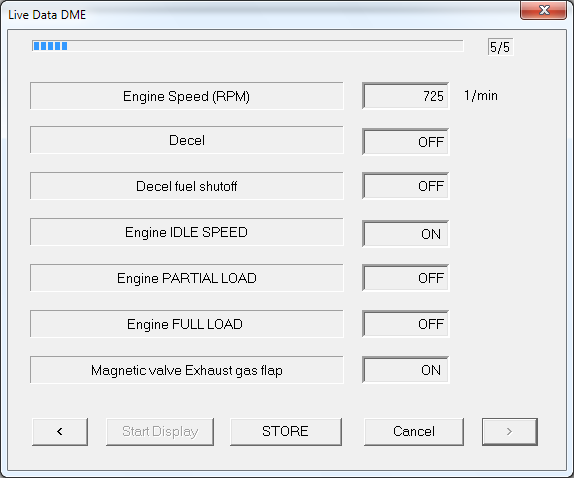Click the STORE button

click(x=286, y=432)
